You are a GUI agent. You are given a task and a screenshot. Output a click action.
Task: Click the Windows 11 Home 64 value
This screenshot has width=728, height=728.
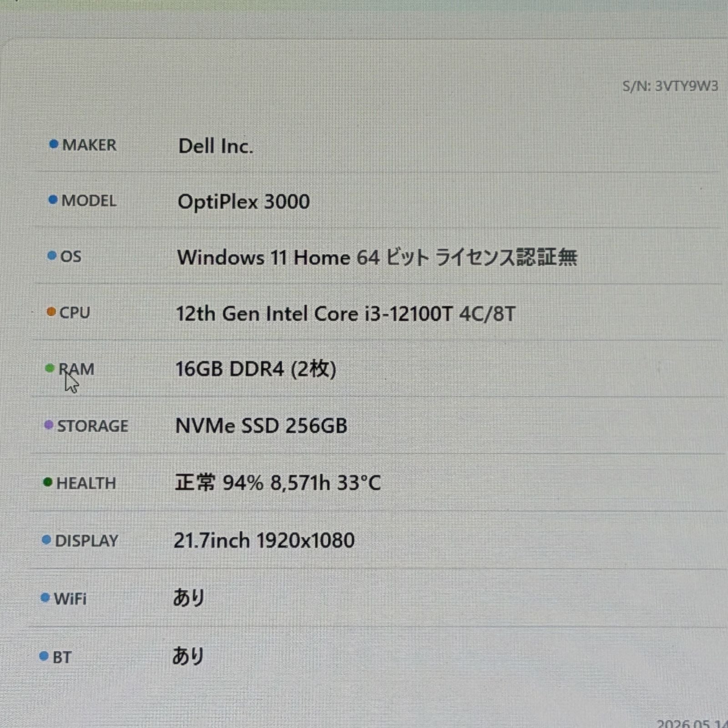click(377, 258)
